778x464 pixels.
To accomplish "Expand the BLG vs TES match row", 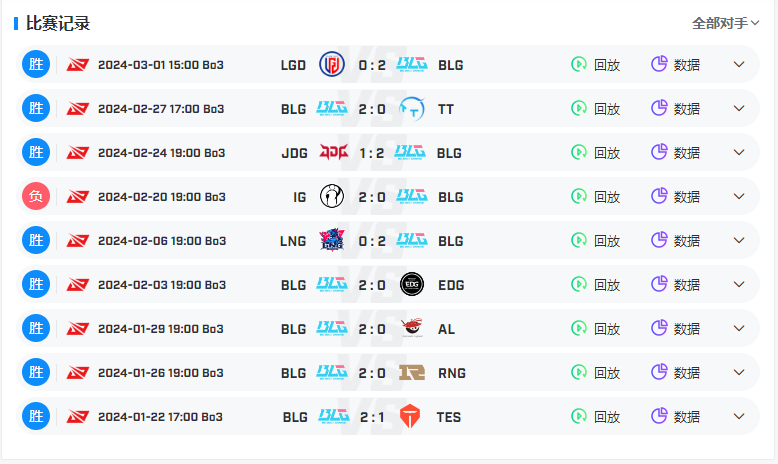I will pos(739,416).
